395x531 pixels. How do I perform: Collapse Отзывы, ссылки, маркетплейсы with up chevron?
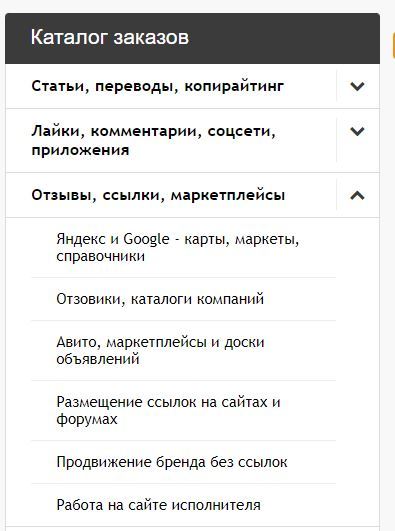click(357, 195)
